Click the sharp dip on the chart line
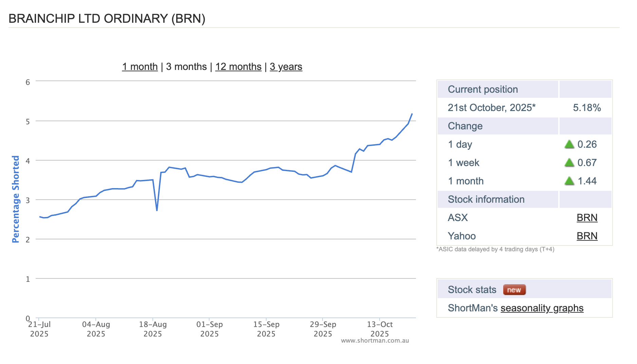The height and width of the screenshot is (364, 637). (157, 210)
